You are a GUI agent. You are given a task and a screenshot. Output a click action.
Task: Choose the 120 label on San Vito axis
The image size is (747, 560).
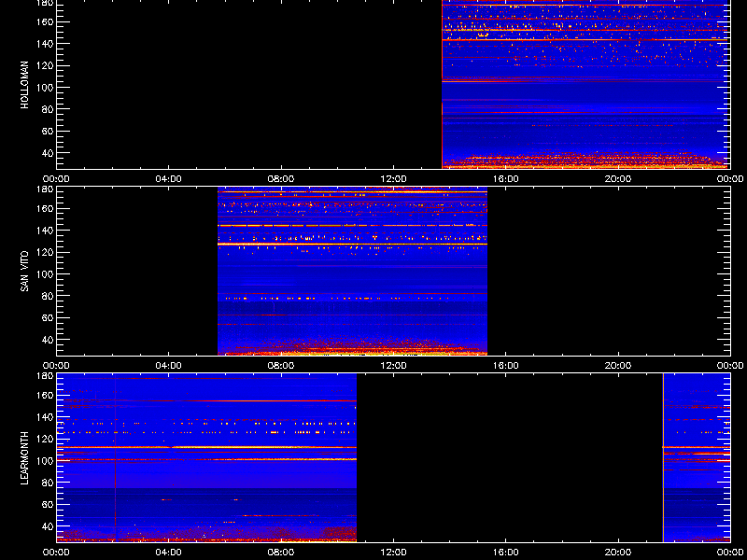point(46,252)
